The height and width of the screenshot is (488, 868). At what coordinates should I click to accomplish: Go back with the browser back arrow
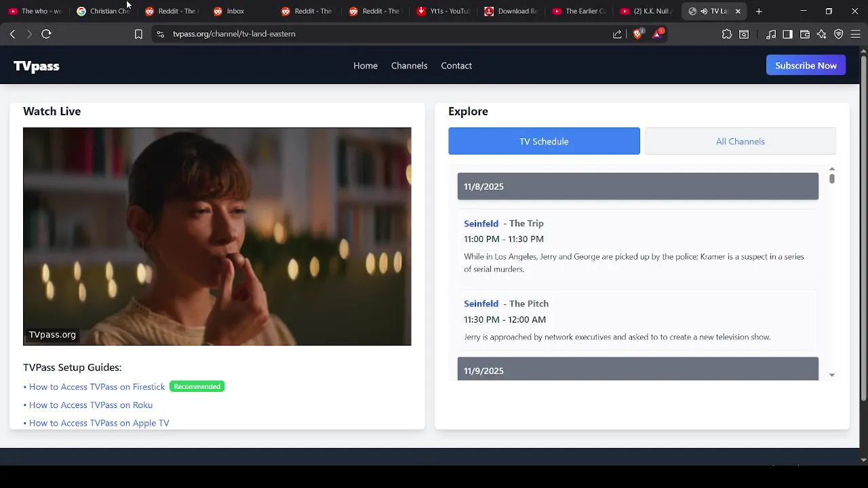pos(12,34)
